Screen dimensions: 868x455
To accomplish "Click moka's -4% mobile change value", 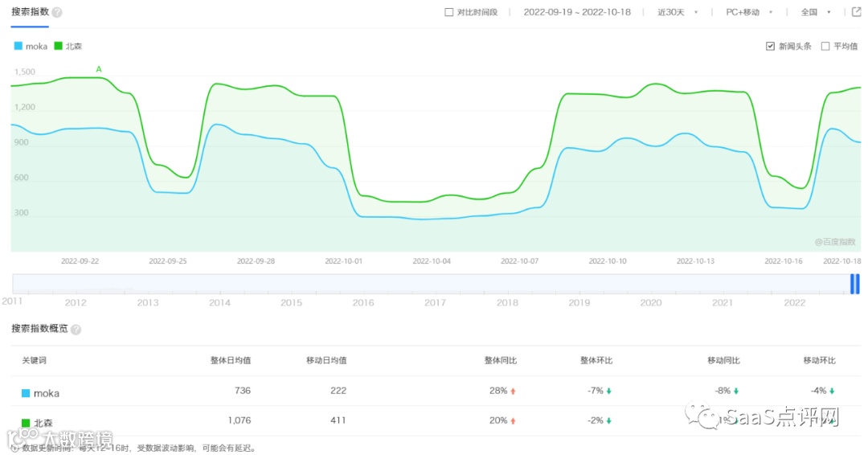I will point(818,391).
